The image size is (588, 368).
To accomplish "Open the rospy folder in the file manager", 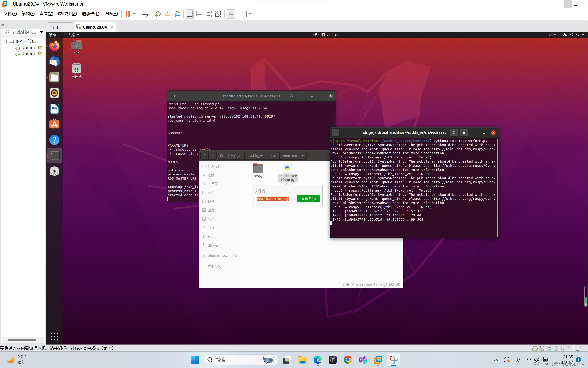I will click(x=258, y=170).
